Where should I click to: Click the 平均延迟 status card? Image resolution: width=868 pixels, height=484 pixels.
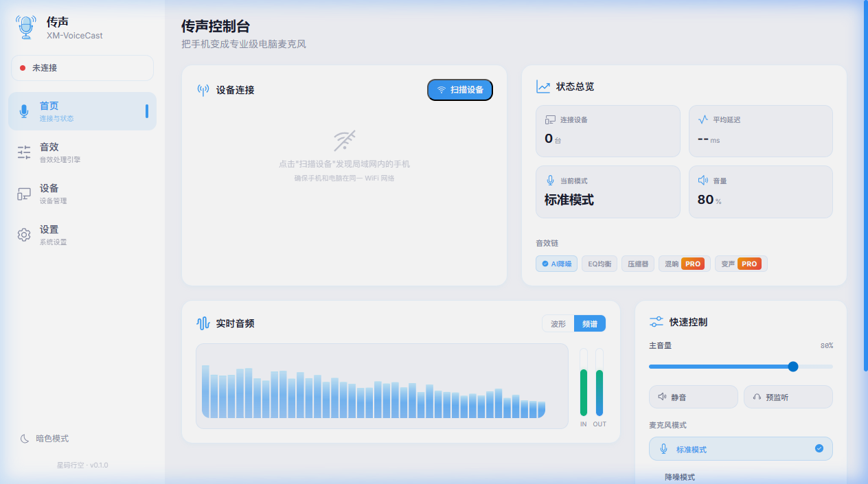tap(761, 131)
